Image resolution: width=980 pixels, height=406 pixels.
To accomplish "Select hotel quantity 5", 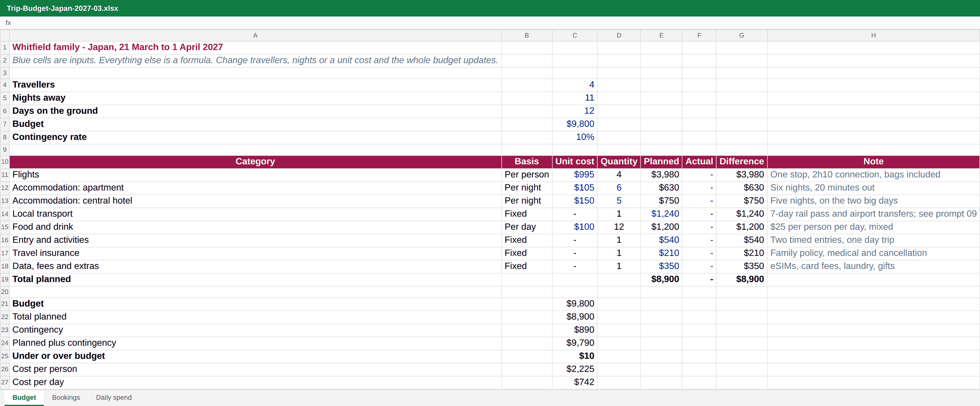I will pyautogui.click(x=619, y=201).
